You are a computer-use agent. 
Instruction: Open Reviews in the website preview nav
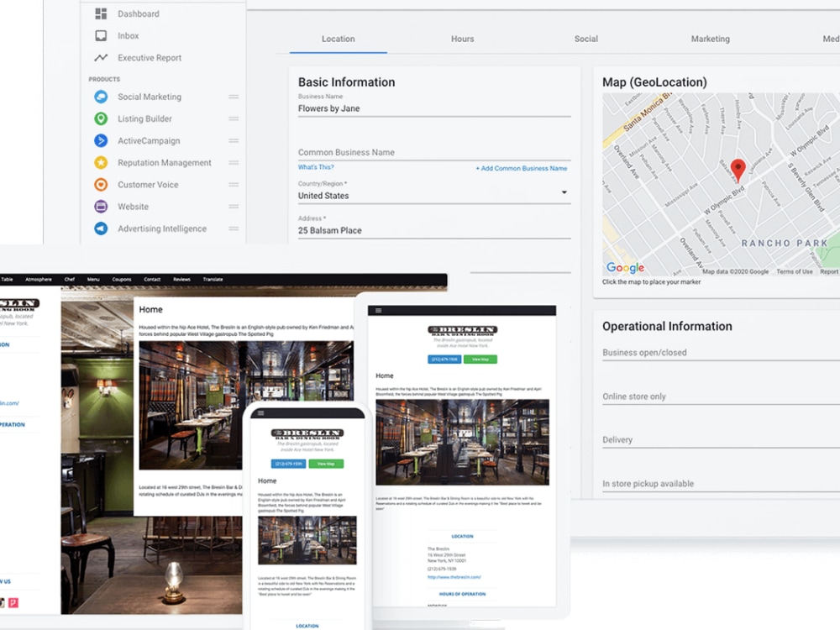(x=181, y=279)
